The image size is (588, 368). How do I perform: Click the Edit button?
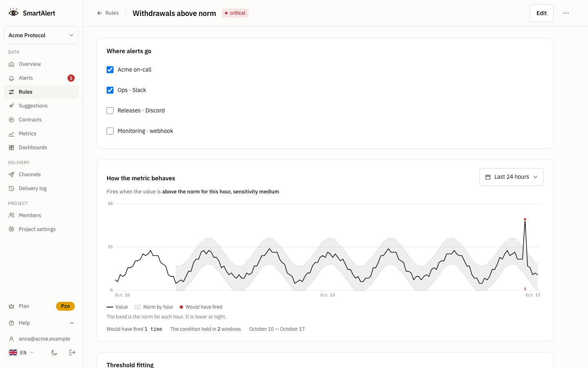pos(541,13)
